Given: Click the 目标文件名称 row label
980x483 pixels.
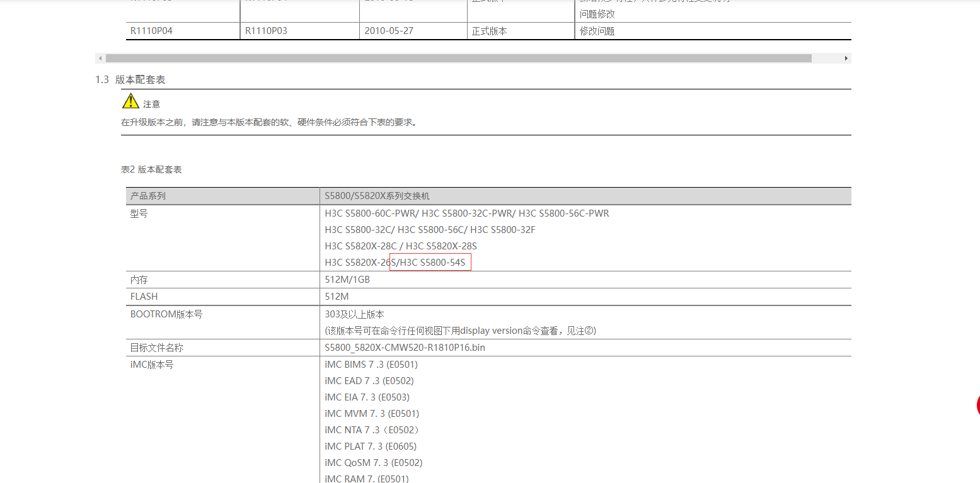Looking at the screenshot, I should 156,348.
